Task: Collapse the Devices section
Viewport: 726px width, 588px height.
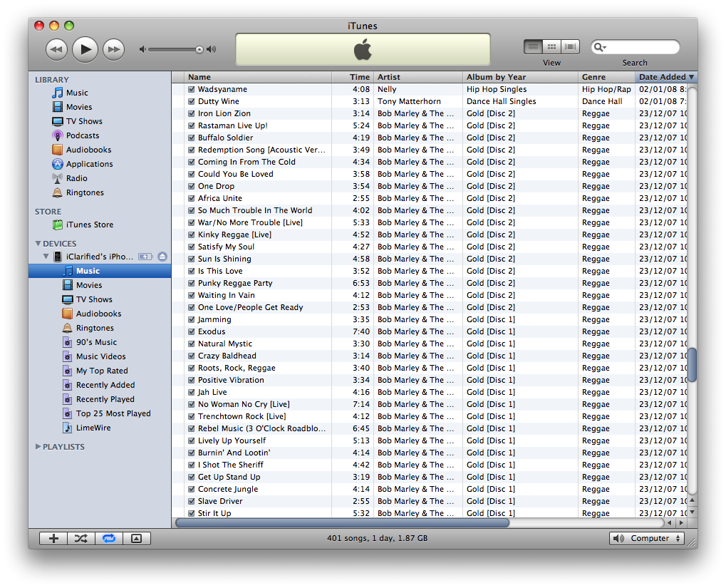Action: click(x=38, y=244)
